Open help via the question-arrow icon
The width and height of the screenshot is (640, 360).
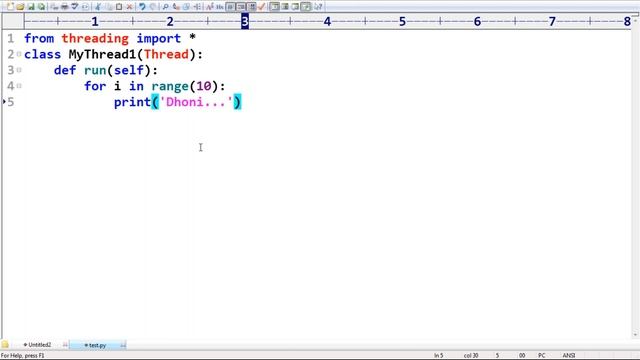click(318, 7)
